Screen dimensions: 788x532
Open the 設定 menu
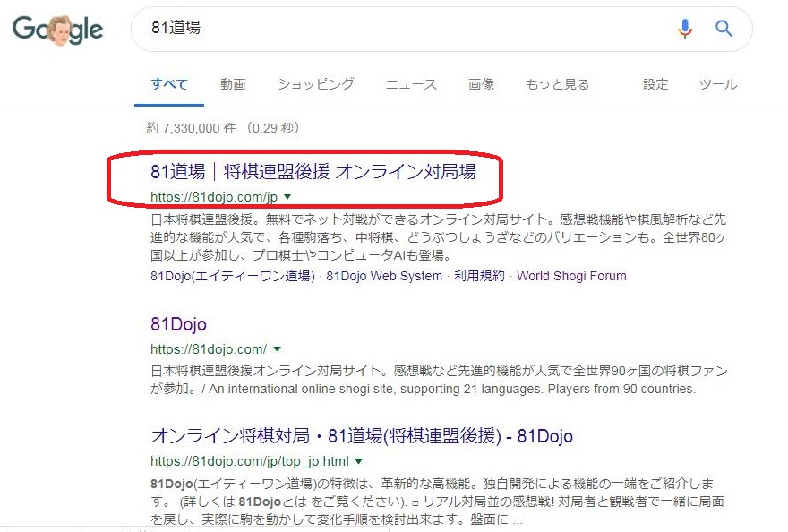pyautogui.click(x=655, y=84)
